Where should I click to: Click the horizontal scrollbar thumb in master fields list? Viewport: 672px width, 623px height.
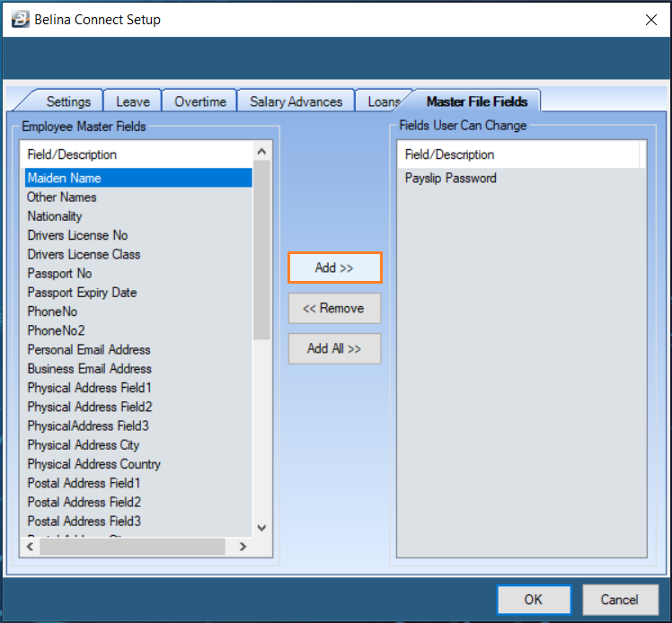point(132,547)
